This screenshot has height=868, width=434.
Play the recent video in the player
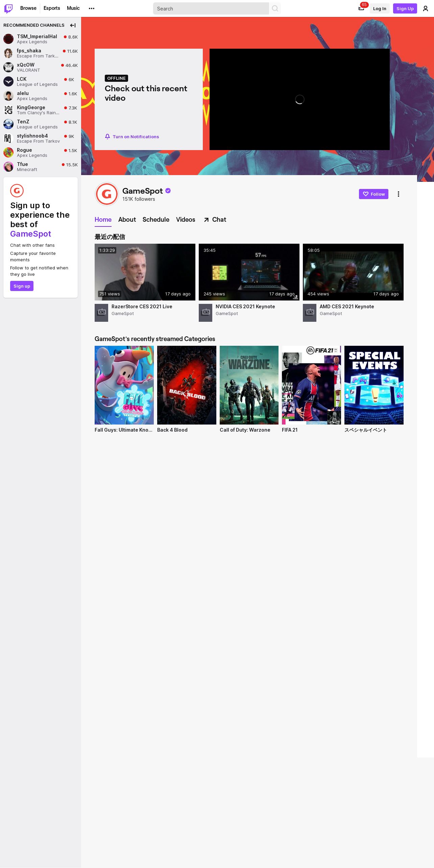(x=299, y=99)
